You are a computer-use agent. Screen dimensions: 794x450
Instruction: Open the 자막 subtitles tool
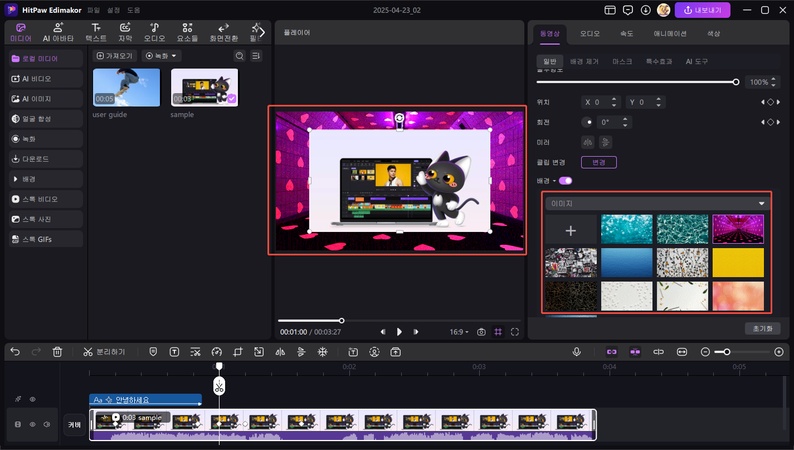[125, 32]
